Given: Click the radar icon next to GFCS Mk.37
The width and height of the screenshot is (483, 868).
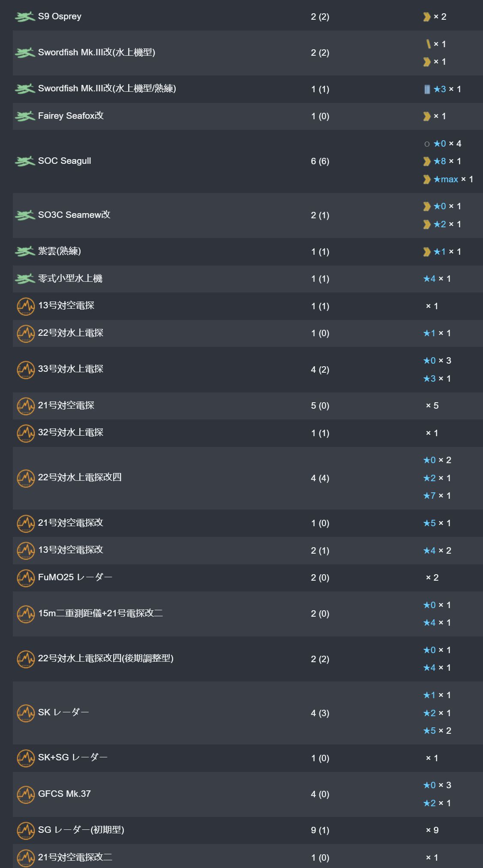Looking at the screenshot, I should [x=26, y=794].
